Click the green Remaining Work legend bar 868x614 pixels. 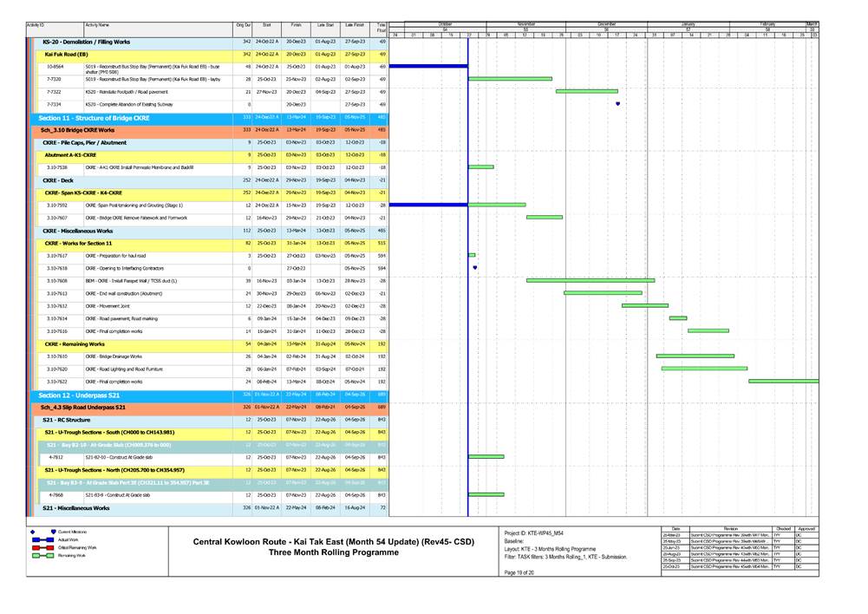(43, 557)
